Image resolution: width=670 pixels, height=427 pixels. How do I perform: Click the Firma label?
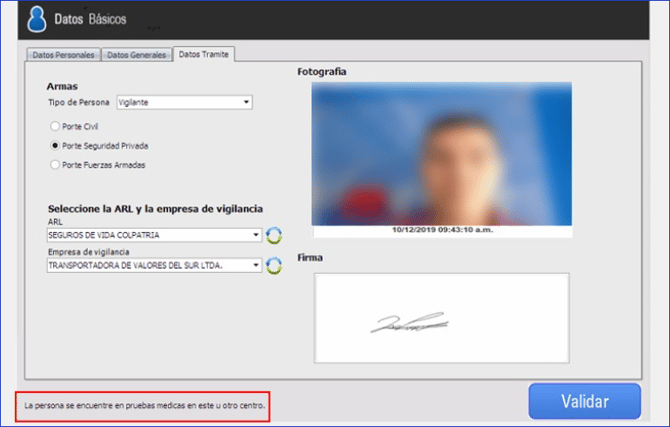click(310, 258)
